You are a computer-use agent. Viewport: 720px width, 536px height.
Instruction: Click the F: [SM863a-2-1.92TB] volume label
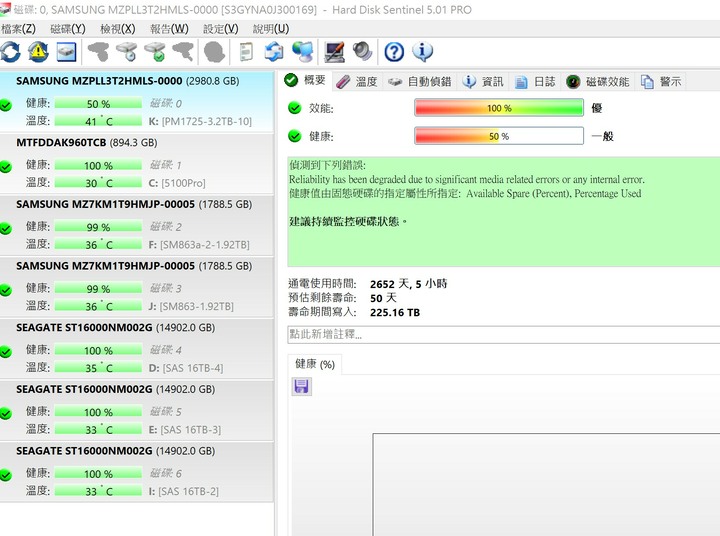pyautogui.click(x=199, y=245)
